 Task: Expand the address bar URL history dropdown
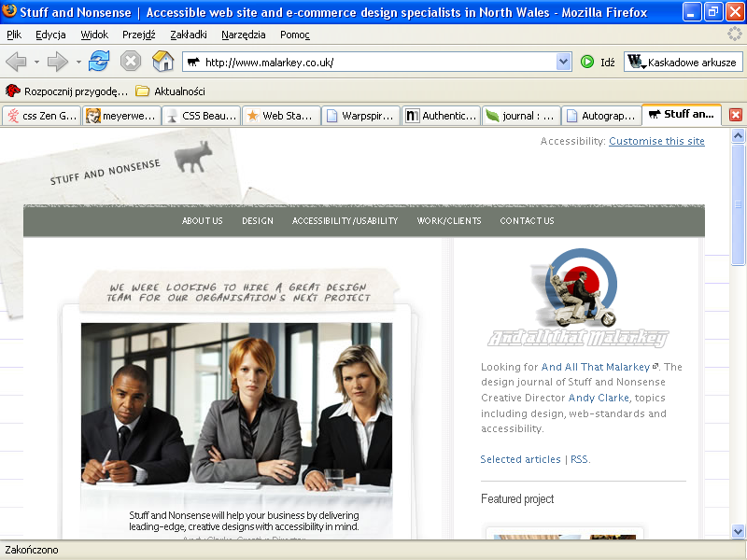pyautogui.click(x=564, y=62)
